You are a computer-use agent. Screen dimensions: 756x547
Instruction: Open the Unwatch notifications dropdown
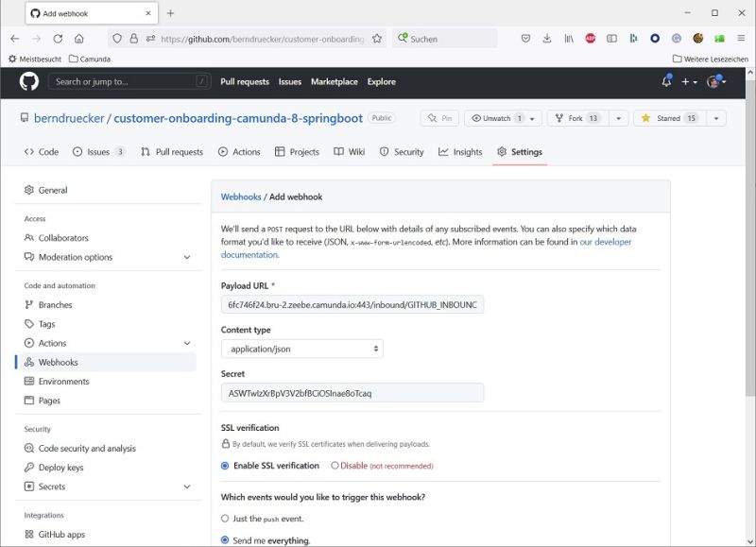coord(503,118)
